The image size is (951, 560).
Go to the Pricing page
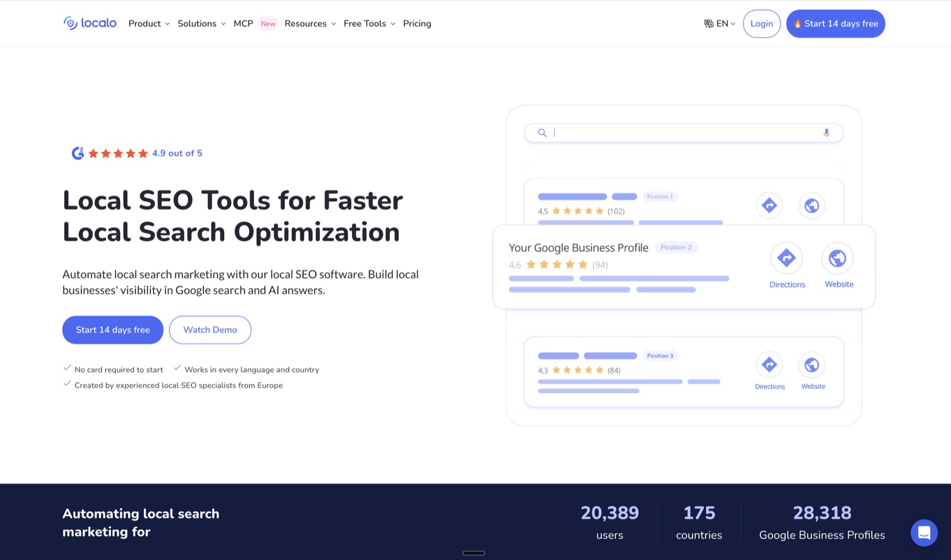(417, 24)
